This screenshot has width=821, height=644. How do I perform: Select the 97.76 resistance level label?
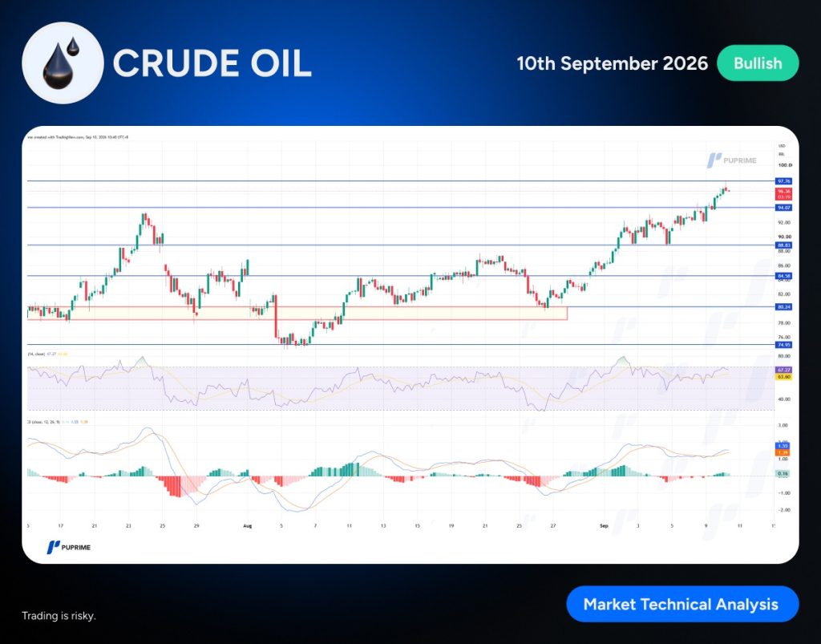(x=784, y=181)
